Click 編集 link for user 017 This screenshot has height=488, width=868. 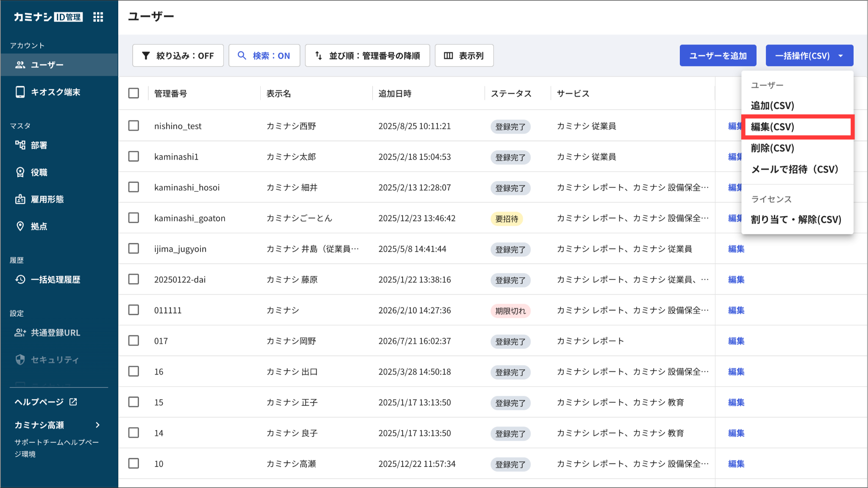(736, 341)
